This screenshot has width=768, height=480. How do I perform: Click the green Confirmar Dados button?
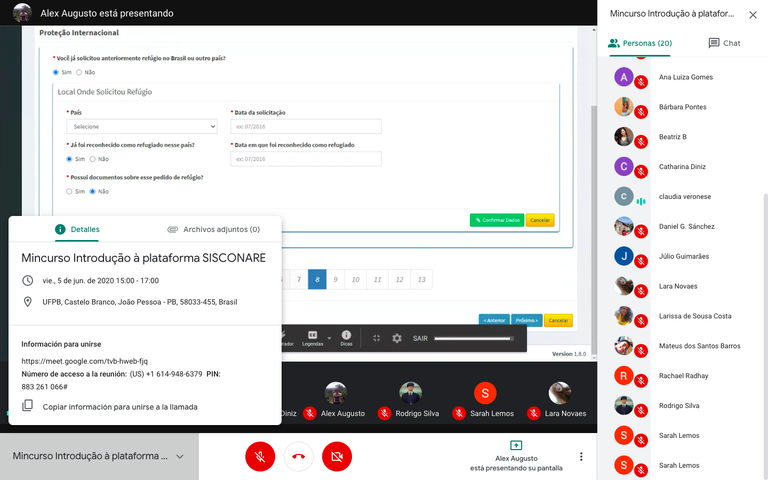click(x=497, y=220)
